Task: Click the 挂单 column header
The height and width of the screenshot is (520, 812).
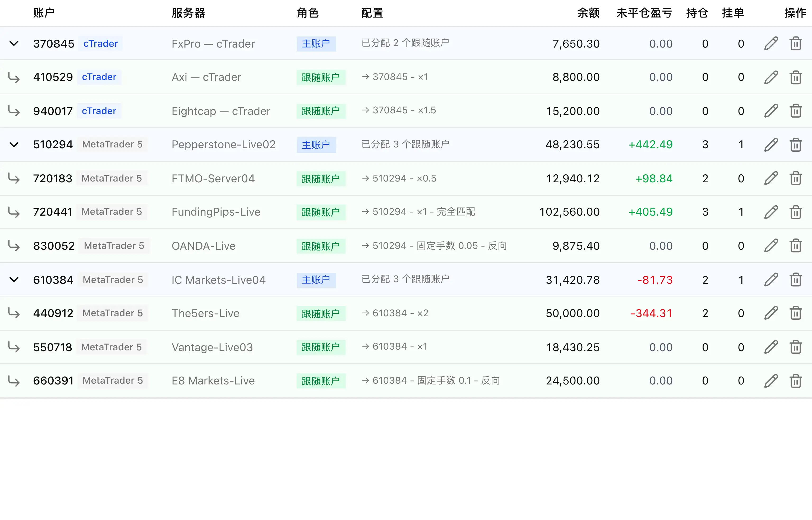Action: [733, 13]
